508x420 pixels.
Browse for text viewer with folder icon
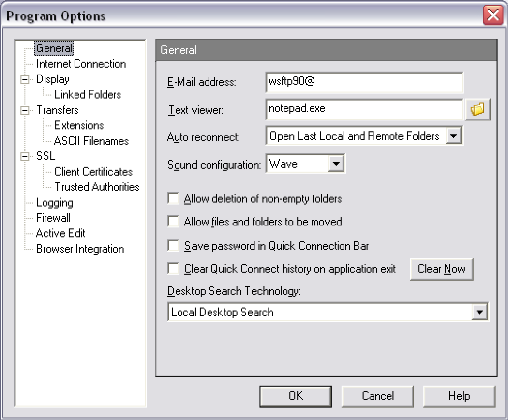coord(478,109)
